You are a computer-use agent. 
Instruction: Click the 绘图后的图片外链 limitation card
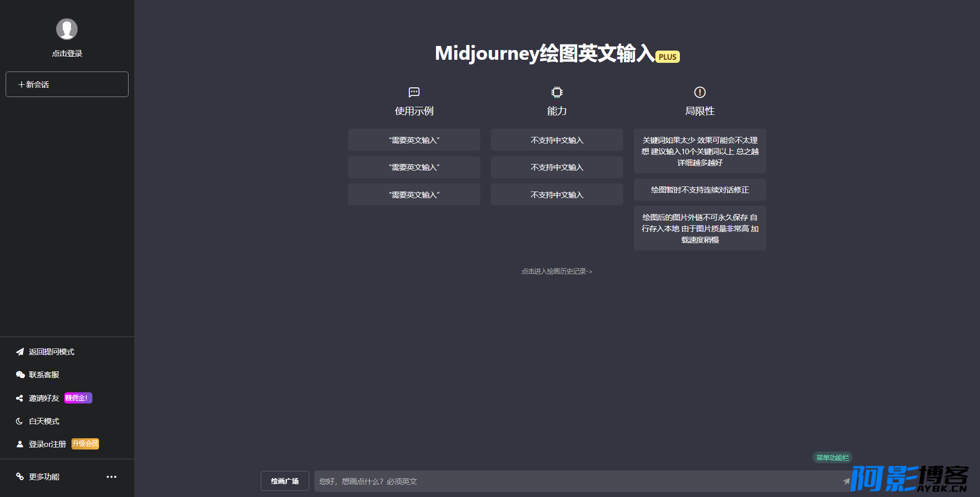[700, 228]
